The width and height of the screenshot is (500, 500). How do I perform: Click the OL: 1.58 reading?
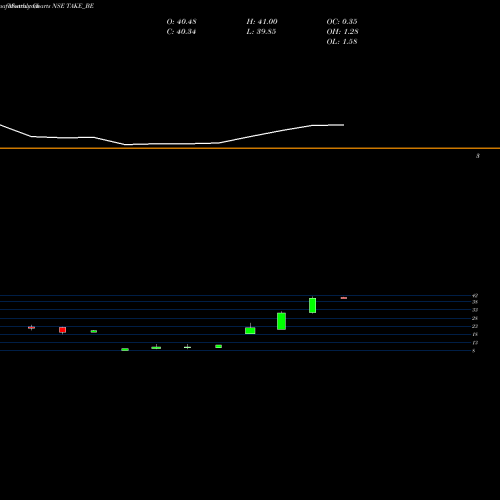(342, 42)
